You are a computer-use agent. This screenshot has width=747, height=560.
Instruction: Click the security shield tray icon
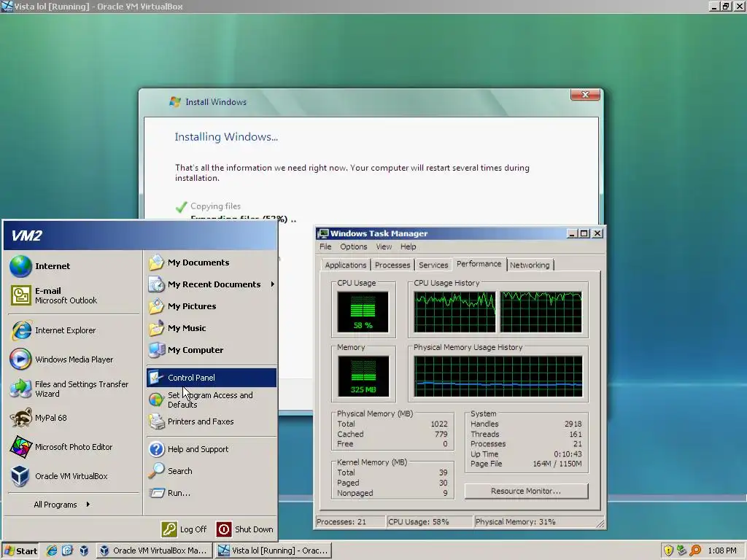pos(668,551)
